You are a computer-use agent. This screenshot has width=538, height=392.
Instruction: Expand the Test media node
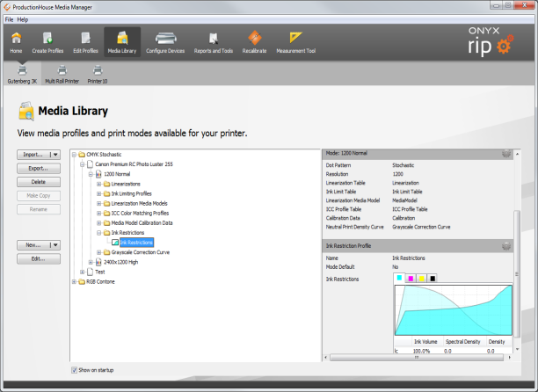coord(83,272)
